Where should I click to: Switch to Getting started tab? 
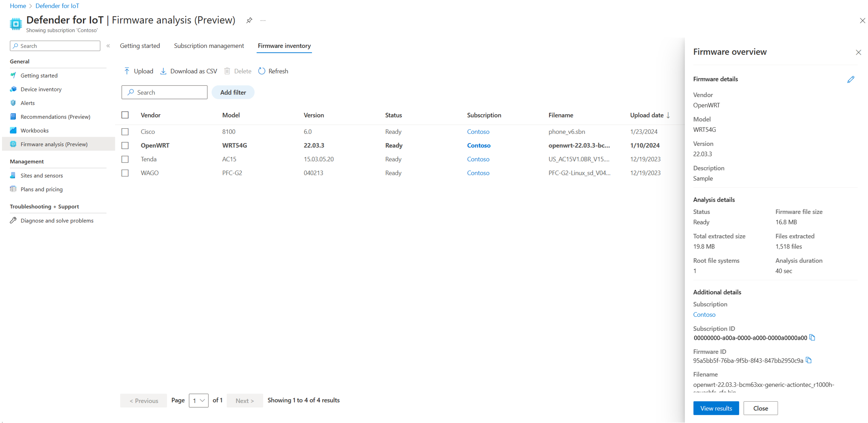point(140,46)
